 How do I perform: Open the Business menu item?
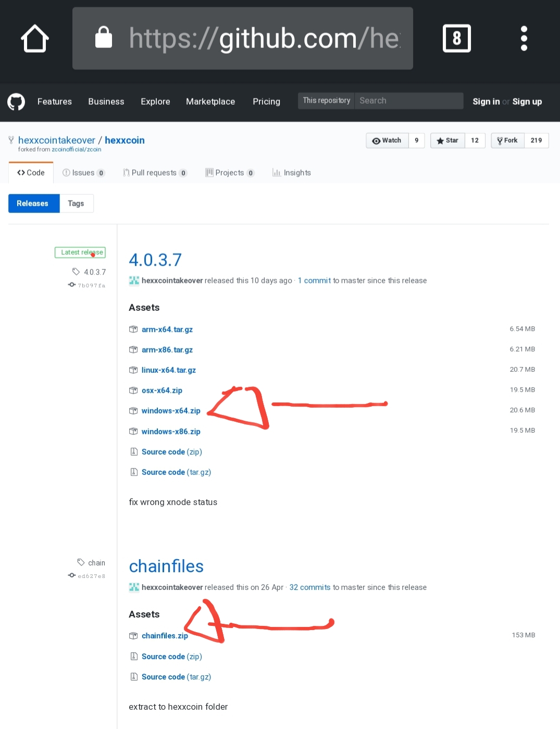click(x=106, y=102)
